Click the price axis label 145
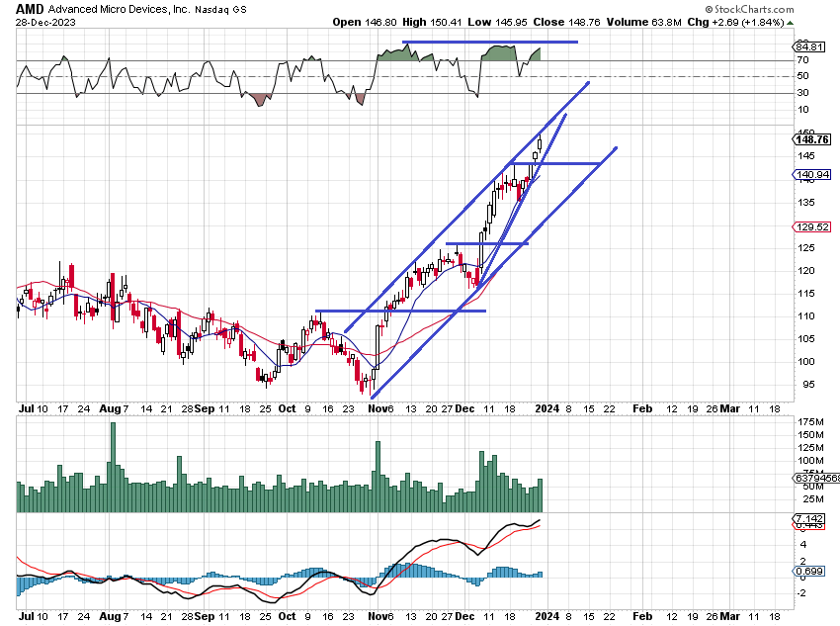The image size is (840, 626). click(805, 156)
